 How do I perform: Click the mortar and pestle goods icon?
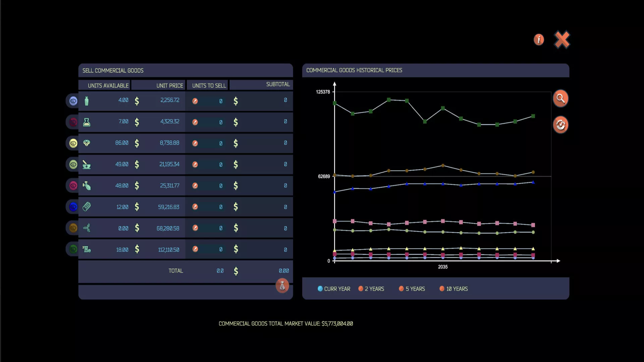tap(87, 165)
